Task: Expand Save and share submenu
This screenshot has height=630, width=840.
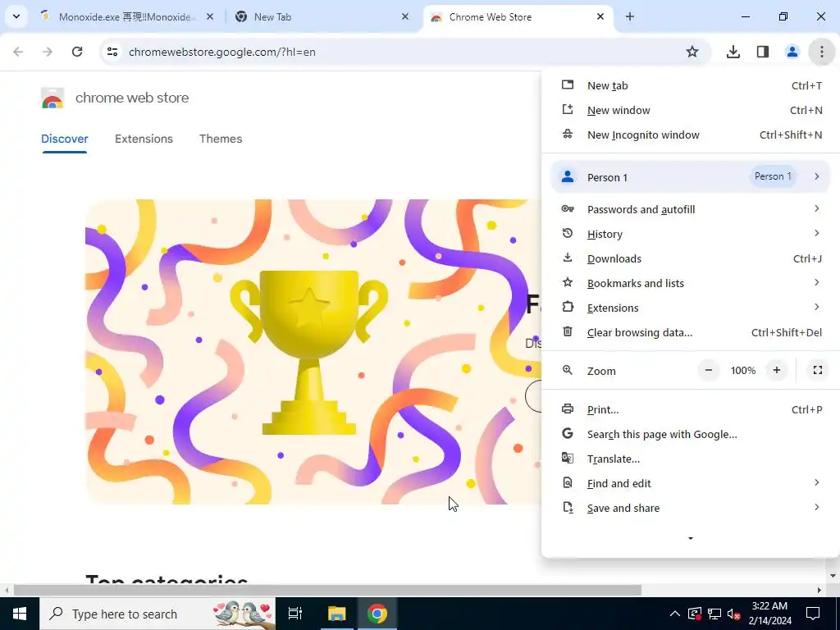Action: (x=691, y=508)
